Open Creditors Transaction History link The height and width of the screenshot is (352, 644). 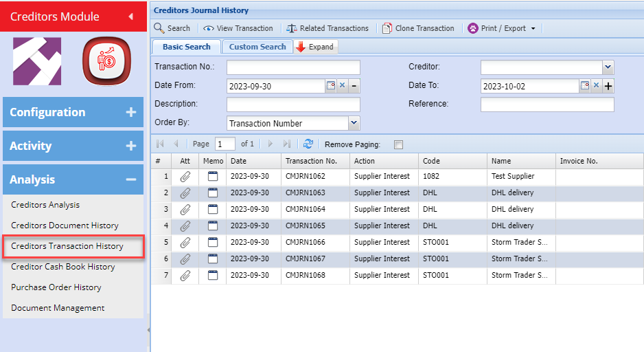click(x=67, y=246)
